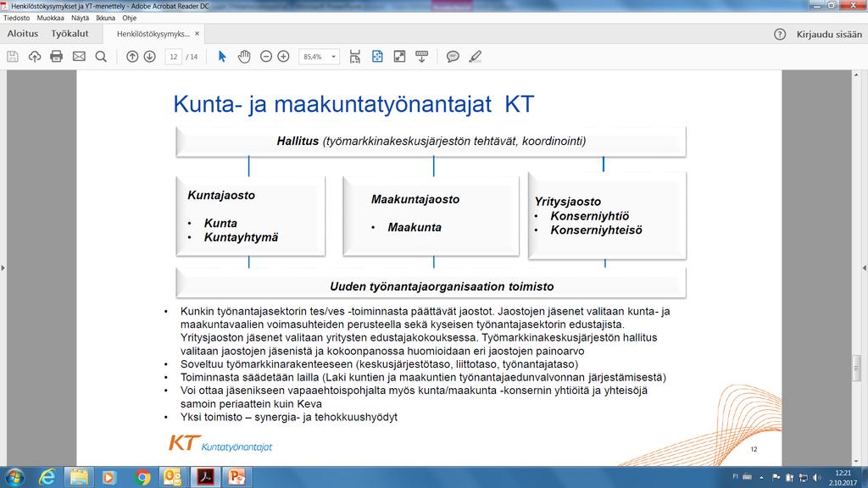The height and width of the screenshot is (488, 868).
Task: Fit one full page in window
Action: click(x=377, y=57)
